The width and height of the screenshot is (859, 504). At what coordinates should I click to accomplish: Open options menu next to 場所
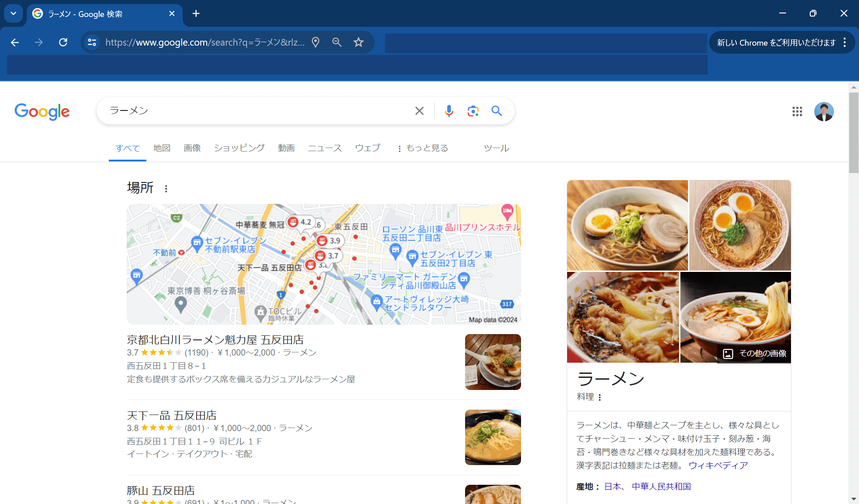click(166, 189)
